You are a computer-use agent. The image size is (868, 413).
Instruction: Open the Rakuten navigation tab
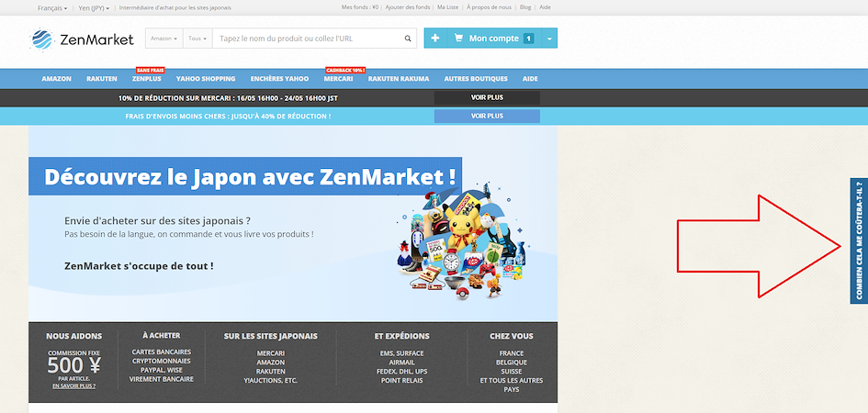point(102,79)
